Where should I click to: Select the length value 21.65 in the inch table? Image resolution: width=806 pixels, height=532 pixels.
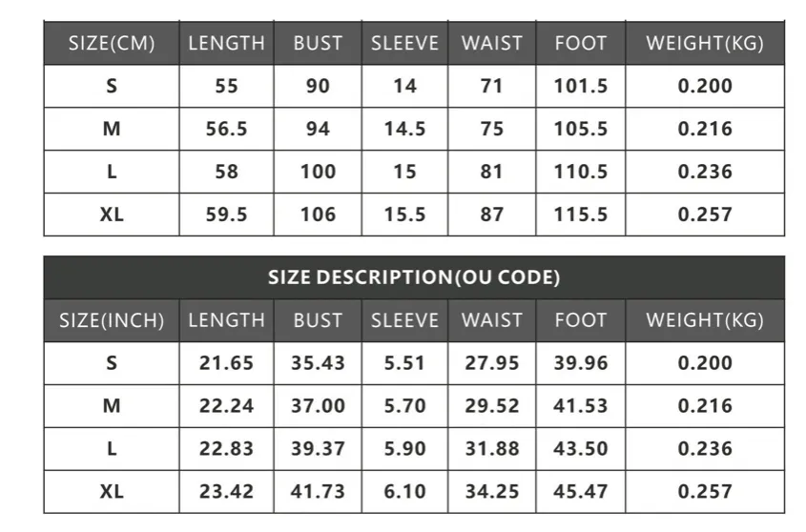pos(226,363)
